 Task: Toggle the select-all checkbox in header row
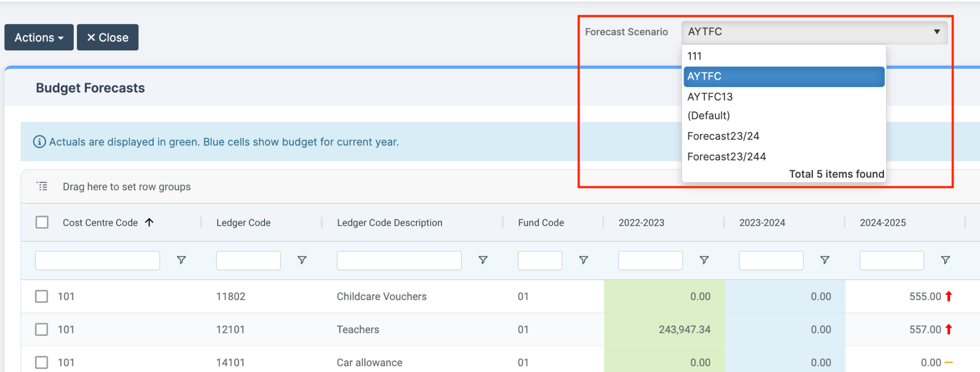(x=42, y=222)
